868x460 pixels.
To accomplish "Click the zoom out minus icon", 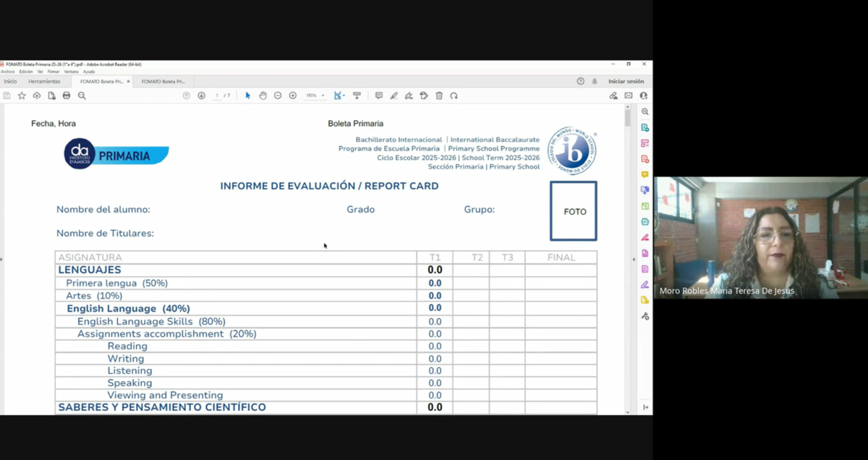I will [x=278, y=95].
